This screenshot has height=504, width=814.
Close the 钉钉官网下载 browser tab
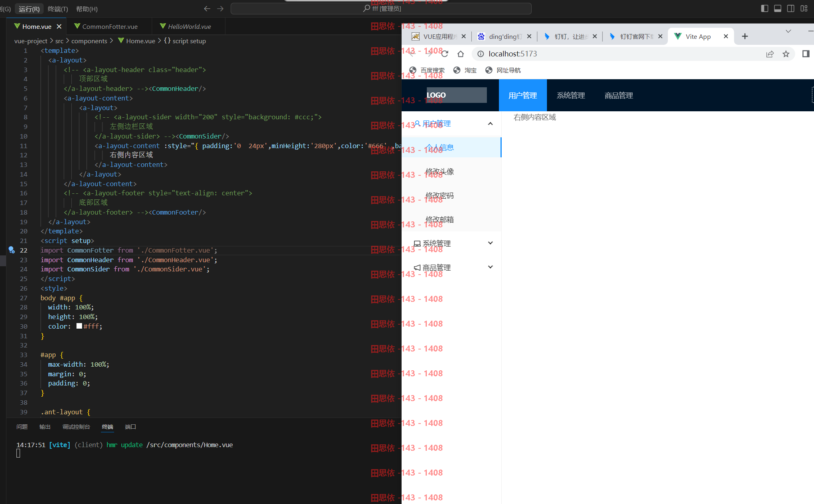pos(660,36)
